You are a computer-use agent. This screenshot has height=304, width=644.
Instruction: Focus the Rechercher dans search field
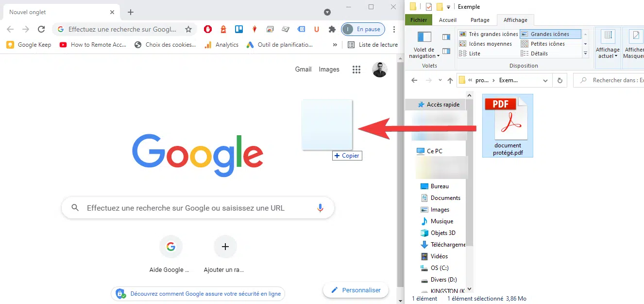(609, 80)
